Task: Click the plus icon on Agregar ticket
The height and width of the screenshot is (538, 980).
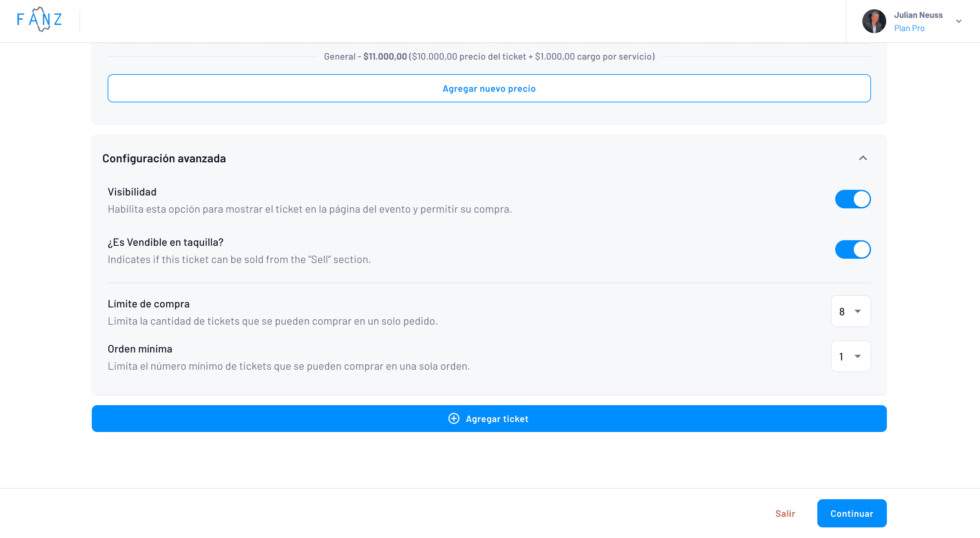Action: (454, 418)
